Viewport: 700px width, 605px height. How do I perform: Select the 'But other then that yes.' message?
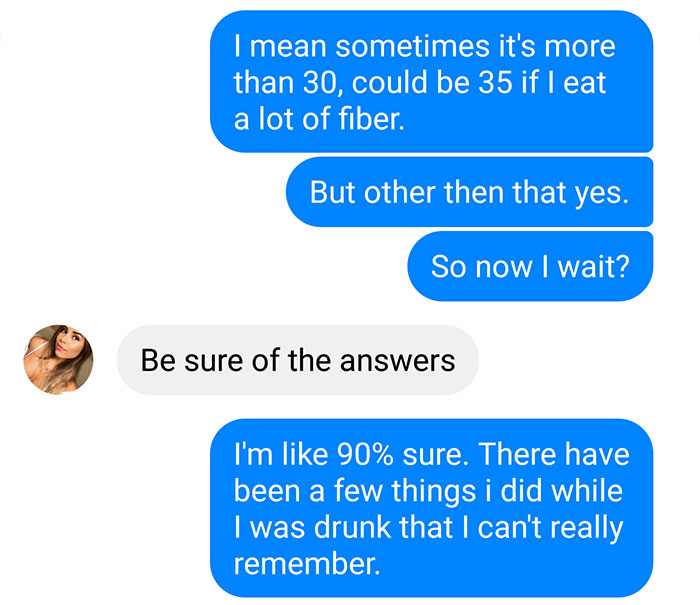469,191
